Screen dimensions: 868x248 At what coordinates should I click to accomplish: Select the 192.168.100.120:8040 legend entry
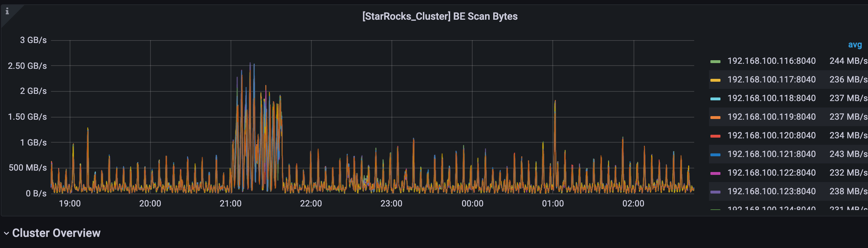[x=771, y=135]
